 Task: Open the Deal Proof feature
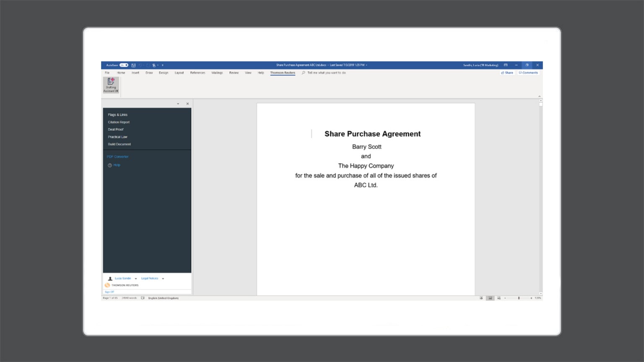(116, 129)
